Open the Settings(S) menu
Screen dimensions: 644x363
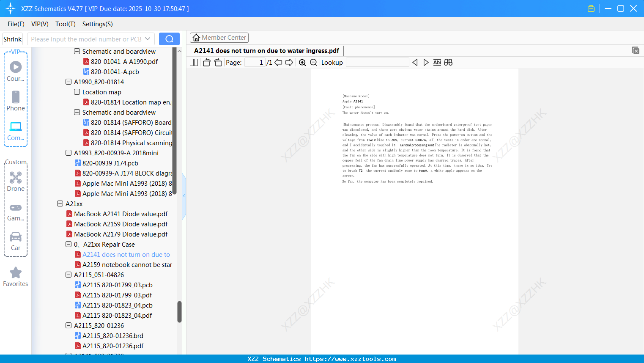pos(98,24)
